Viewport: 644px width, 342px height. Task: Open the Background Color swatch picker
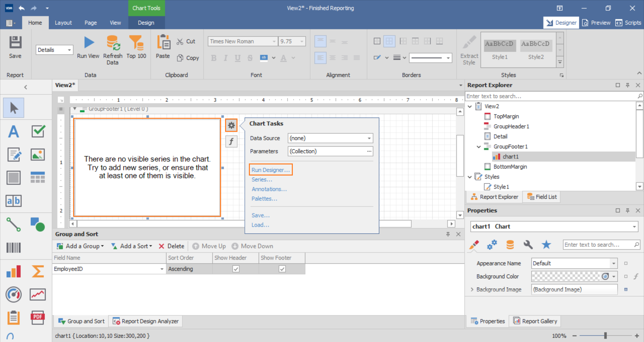(613, 277)
